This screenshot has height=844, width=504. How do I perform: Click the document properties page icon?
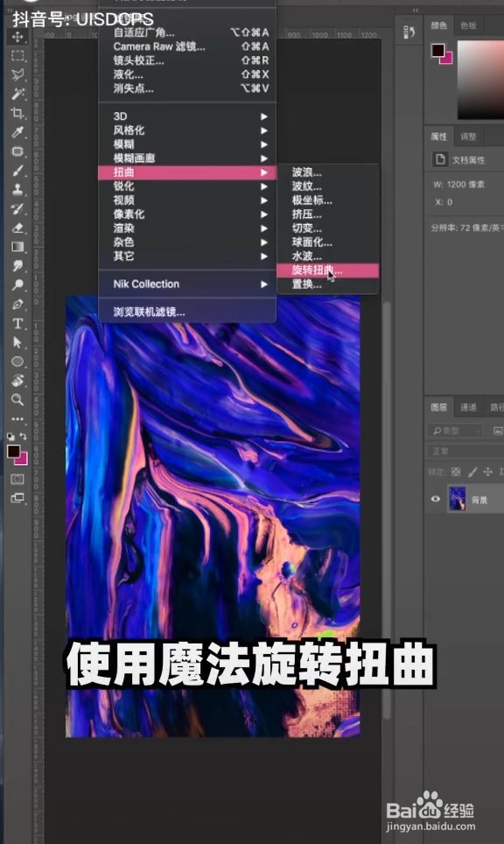tap(440, 159)
